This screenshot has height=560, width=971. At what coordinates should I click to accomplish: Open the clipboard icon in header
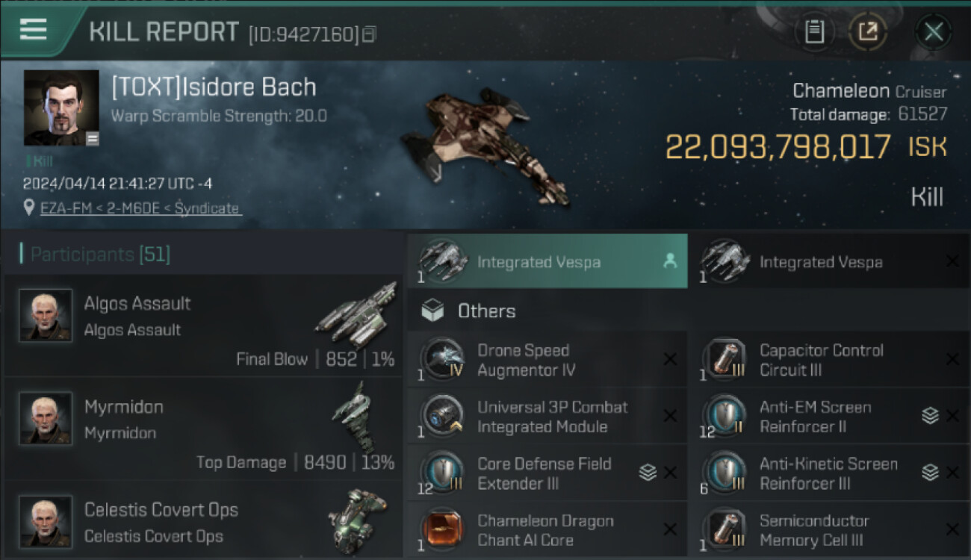coord(814,32)
